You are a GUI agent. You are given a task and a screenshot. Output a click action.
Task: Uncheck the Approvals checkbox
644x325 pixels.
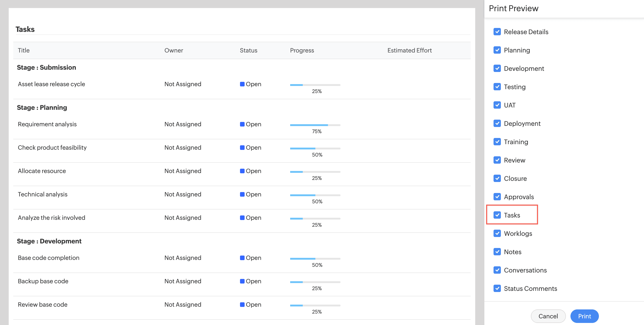pyautogui.click(x=497, y=197)
